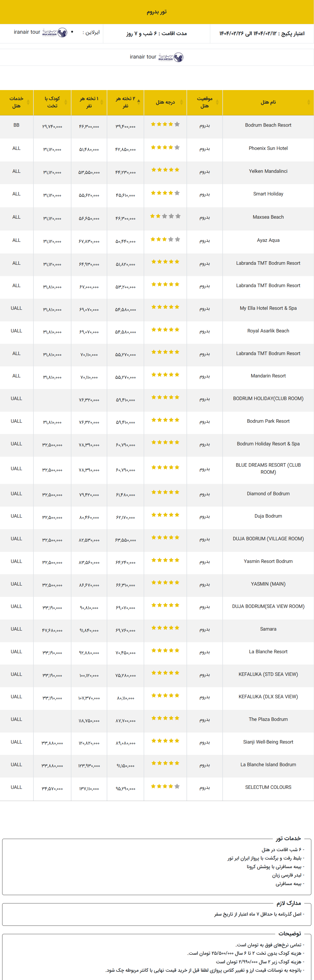Sort by 2-bed per person price arrows
Image resolution: width=314 pixels, height=980 pixels.
coord(138,102)
